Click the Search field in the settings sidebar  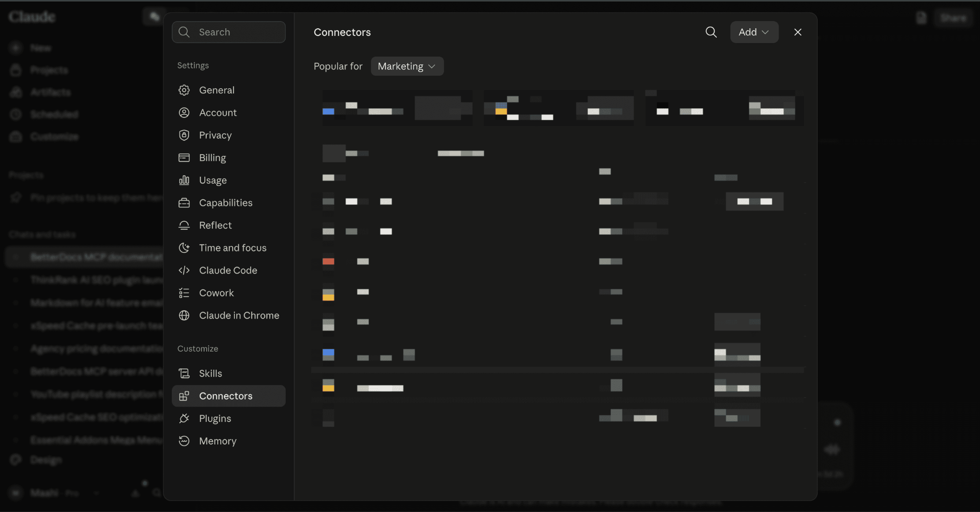228,32
